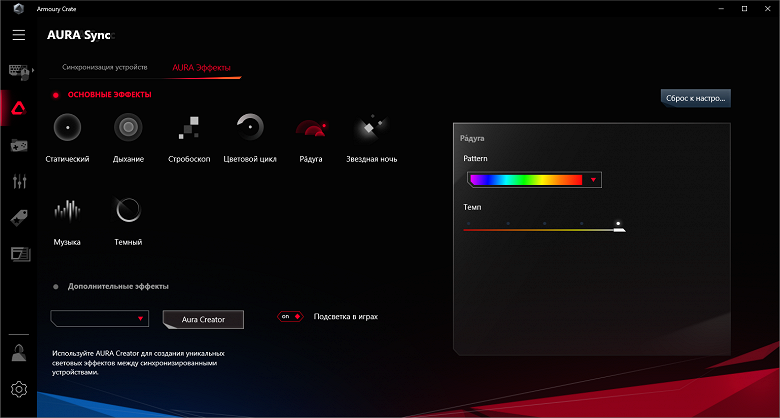
Task: Select the Звездная ночь effect icon
Action: coord(371,127)
